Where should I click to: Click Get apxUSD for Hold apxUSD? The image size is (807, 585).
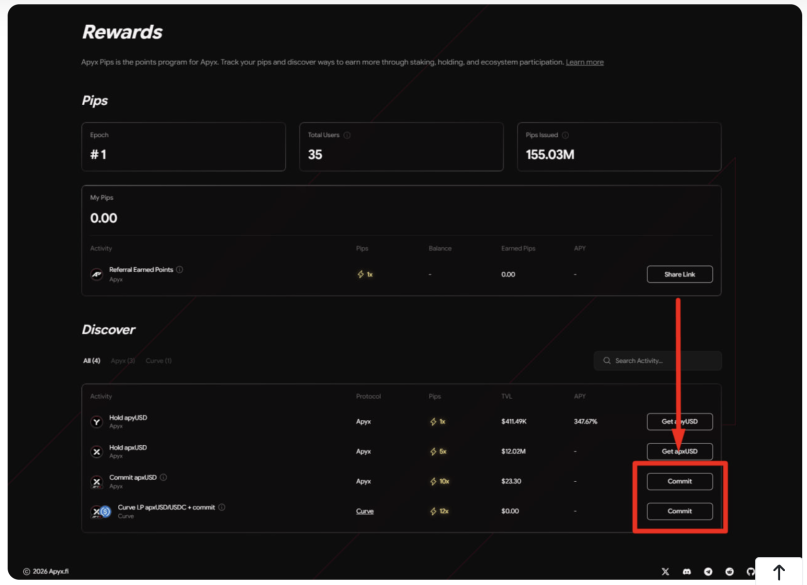click(x=680, y=451)
